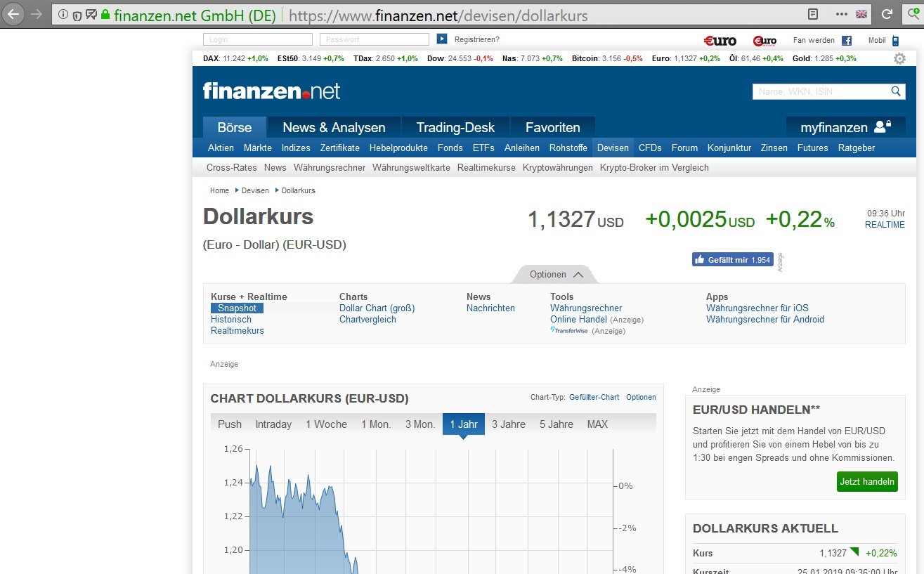This screenshot has height=574, width=924.
Task: Collapse the Optionen panel
Action: [556, 275]
